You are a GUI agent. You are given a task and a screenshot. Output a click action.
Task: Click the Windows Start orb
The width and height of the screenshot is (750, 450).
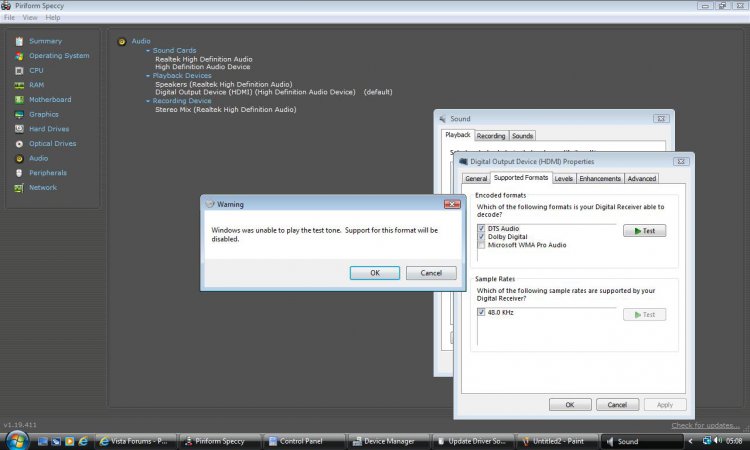tap(17, 440)
